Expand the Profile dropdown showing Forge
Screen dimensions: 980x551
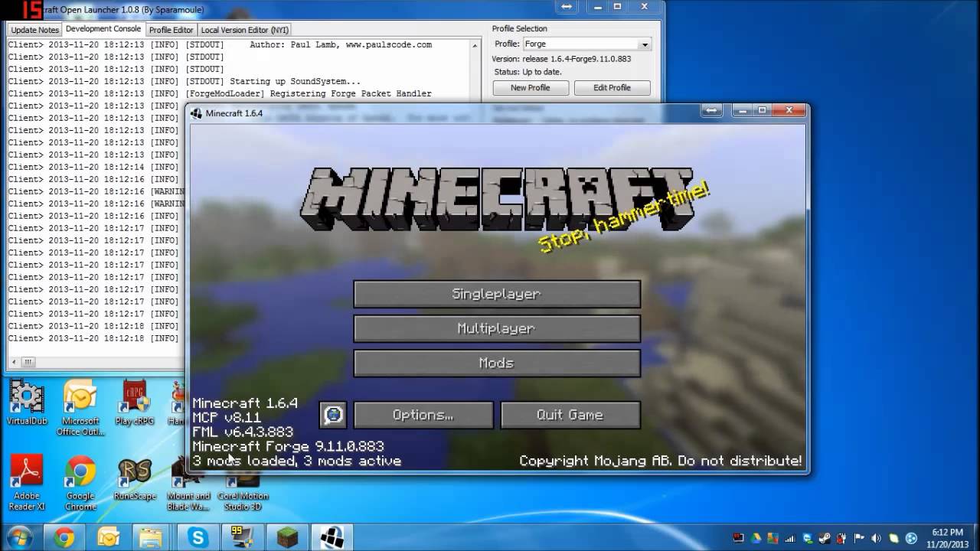click(644, 44)
